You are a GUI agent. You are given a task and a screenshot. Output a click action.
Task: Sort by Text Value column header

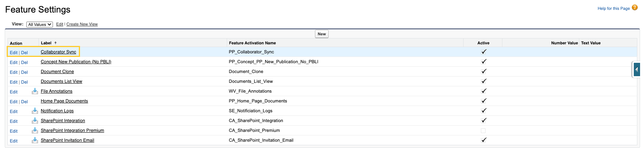(591, 43)
